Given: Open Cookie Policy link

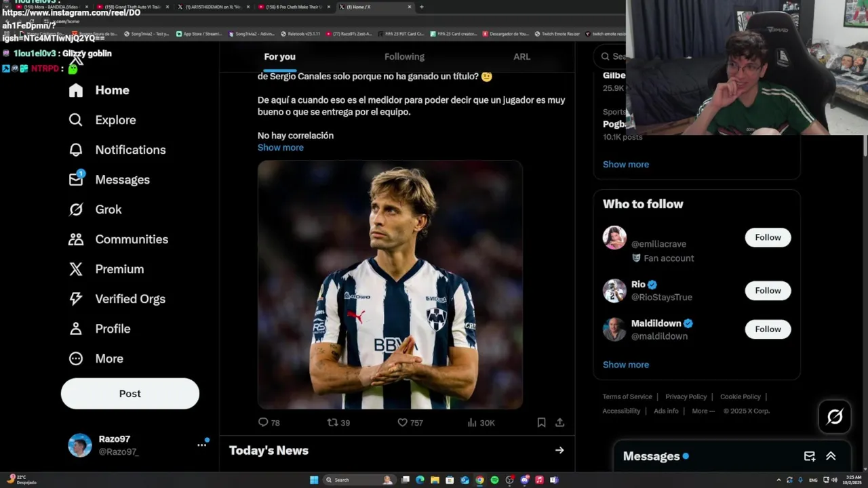Looking at the screenshot, I should tap(740, 396).
